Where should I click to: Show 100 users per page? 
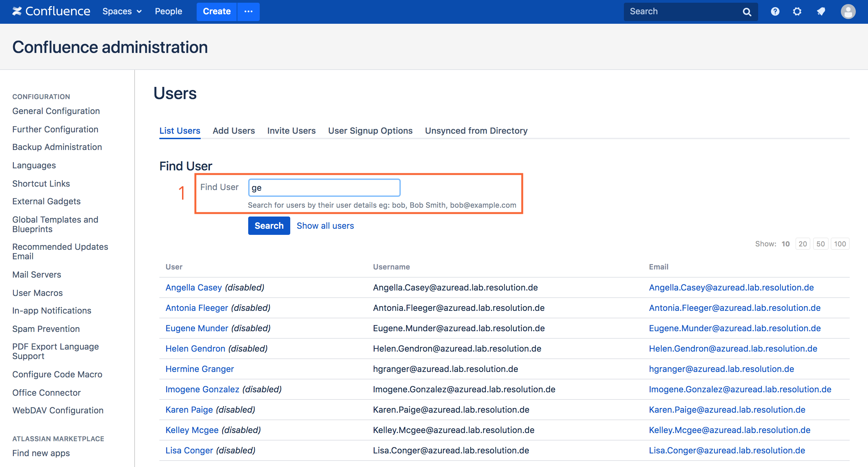pyautogui.click(x=840, y=244)
